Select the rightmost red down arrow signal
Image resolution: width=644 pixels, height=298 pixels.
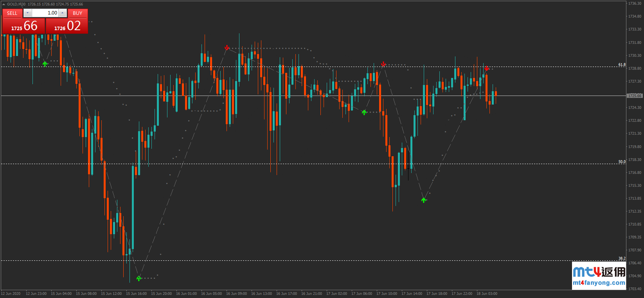pos(487,69)
